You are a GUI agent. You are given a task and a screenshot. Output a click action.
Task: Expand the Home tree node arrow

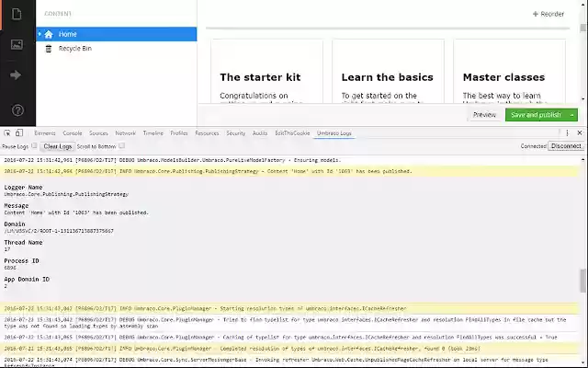(x=40, y=34)
